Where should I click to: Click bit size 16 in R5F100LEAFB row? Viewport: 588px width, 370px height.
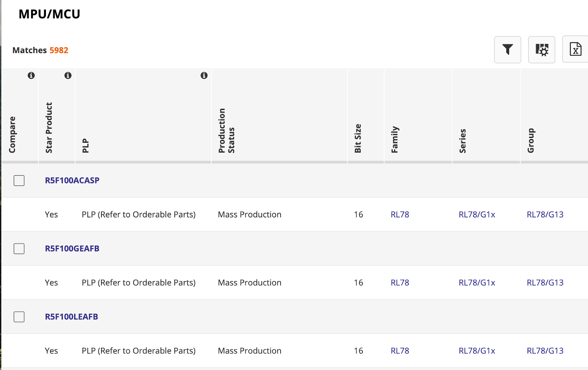pyautogui.click(x=358, y=351)
